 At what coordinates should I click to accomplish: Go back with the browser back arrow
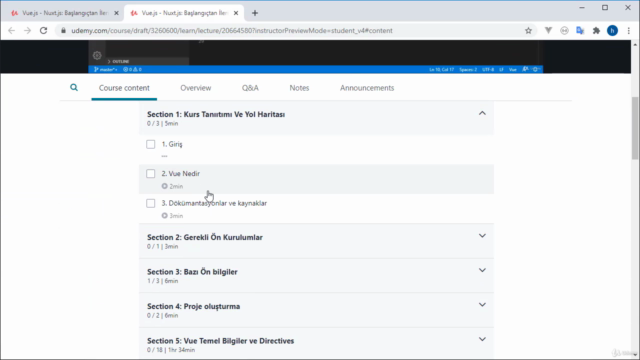[x=11, y=31]
